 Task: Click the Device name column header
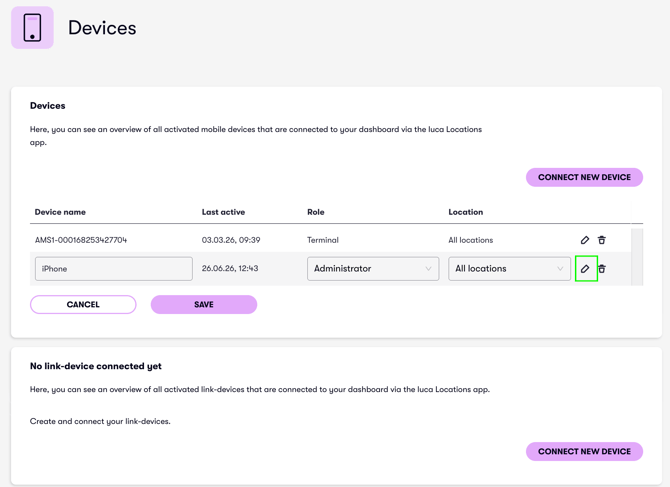60,212
